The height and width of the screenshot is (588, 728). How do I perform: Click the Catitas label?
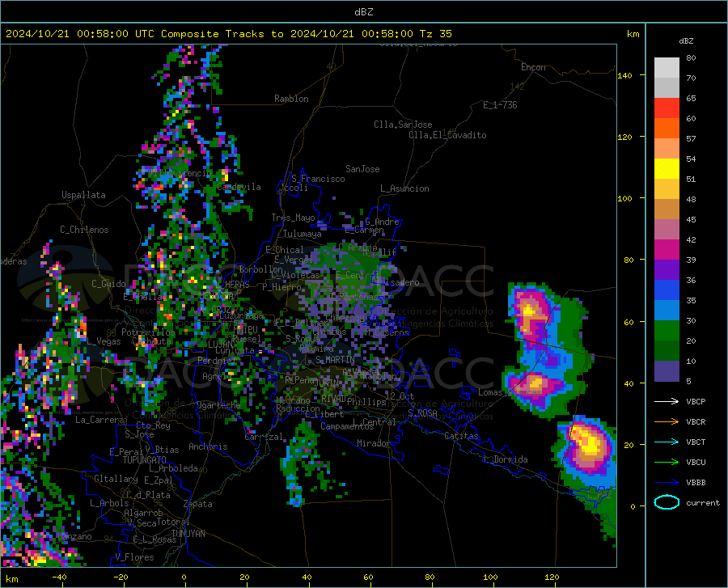[461, 436]
